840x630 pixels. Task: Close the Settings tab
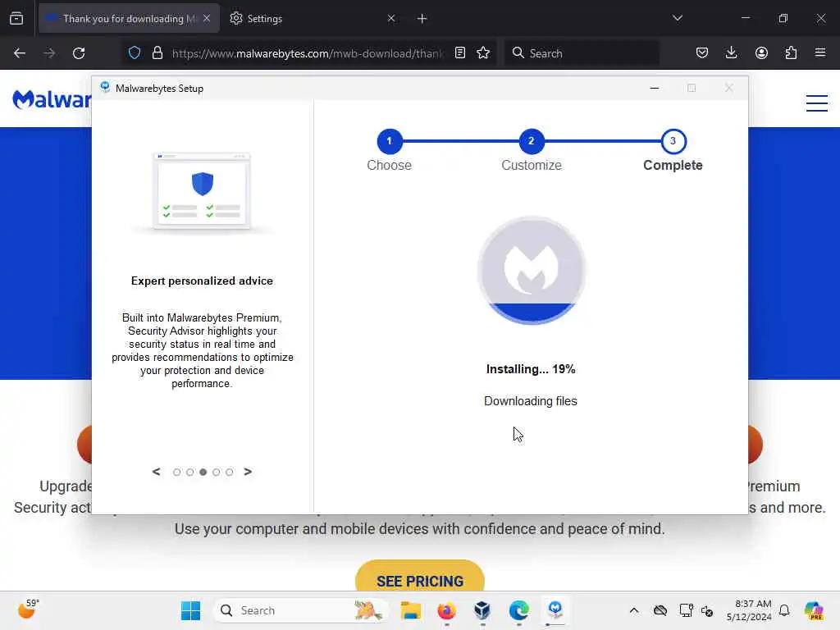coord(391,19)
